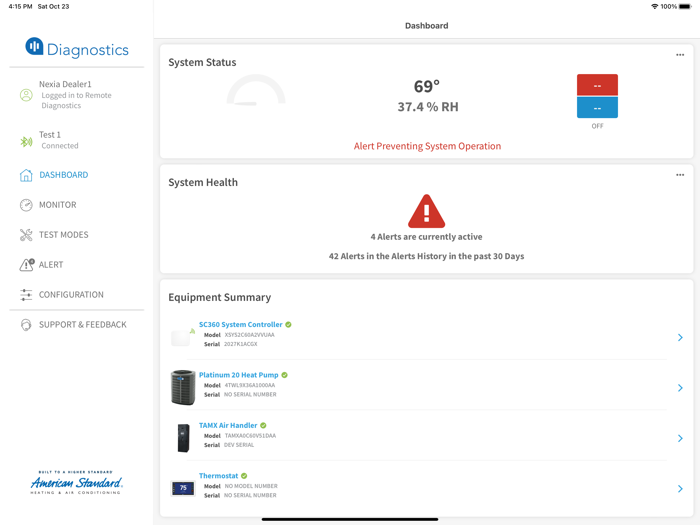
Task: Expand the Thermostat row chevron
Action: (680, 489)
